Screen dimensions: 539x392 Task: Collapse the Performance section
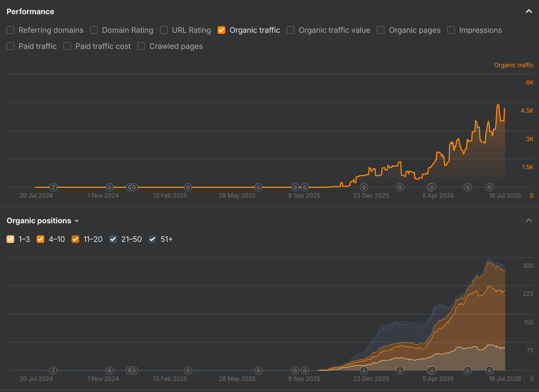point(529,11)
